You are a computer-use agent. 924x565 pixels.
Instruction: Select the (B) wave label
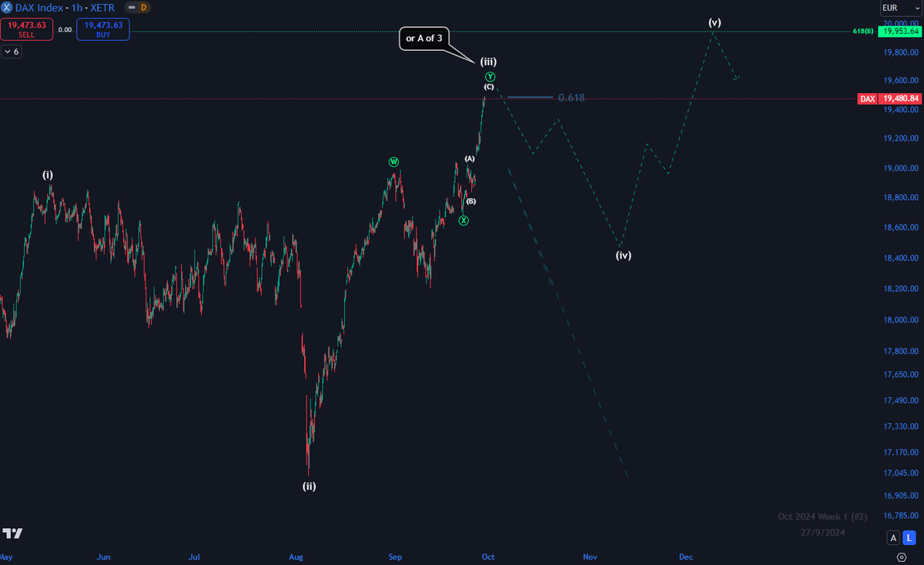(x=471, y=201)
